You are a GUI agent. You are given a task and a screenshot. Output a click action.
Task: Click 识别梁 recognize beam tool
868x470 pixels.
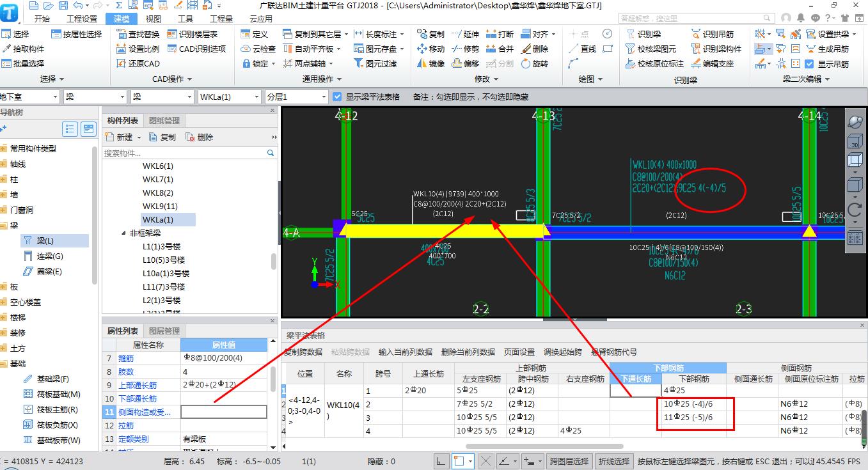click(643, 34)
